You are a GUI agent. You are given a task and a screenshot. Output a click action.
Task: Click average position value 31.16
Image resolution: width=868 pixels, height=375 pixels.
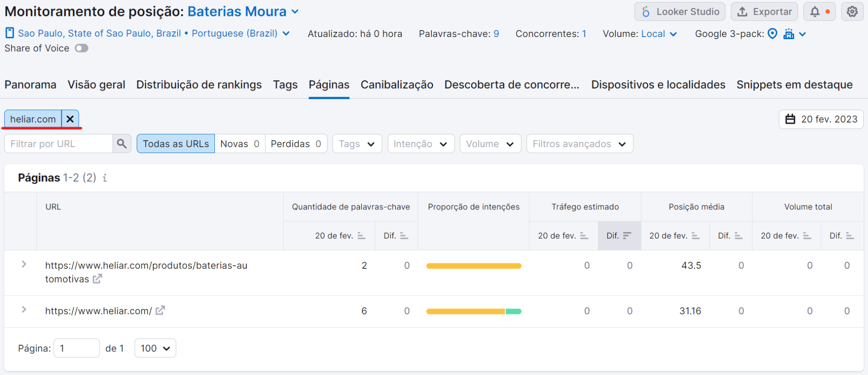click(690, 311)
